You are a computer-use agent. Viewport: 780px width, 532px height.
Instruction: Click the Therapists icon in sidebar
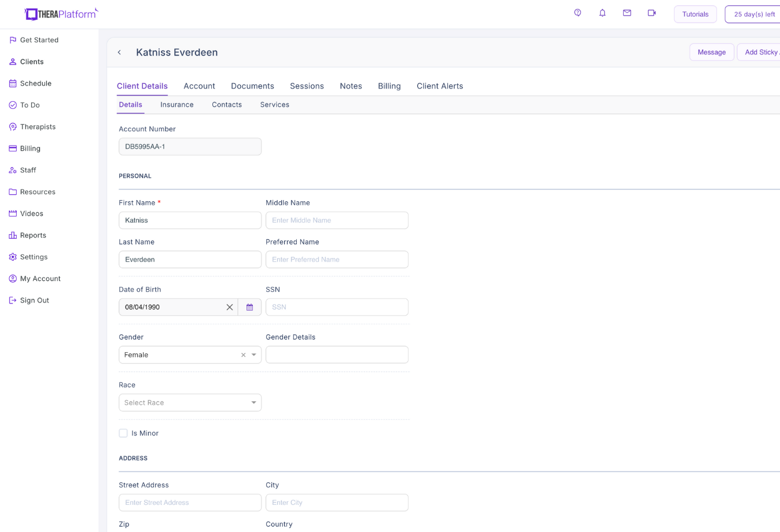pyautogui.click(x=13, y=127)
